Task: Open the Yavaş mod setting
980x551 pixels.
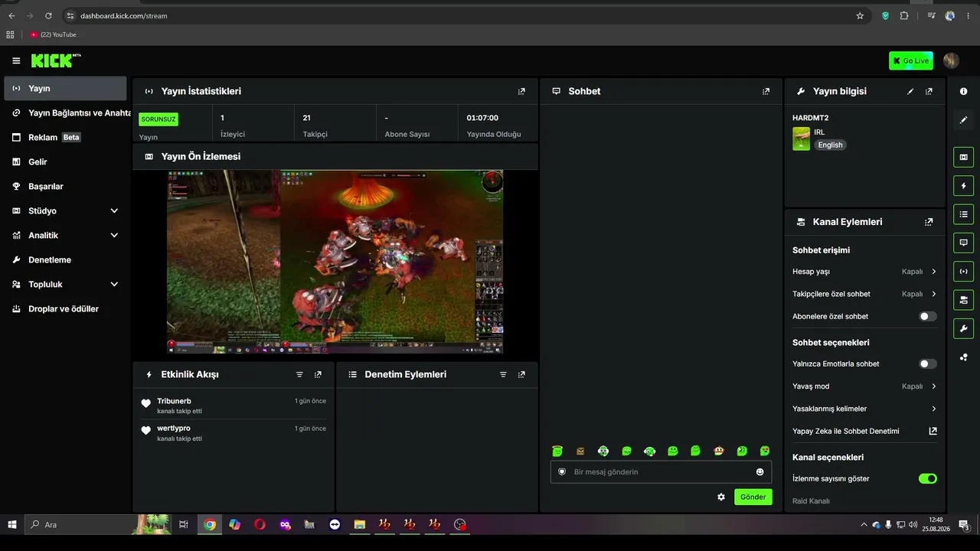Action: point(864,386)
